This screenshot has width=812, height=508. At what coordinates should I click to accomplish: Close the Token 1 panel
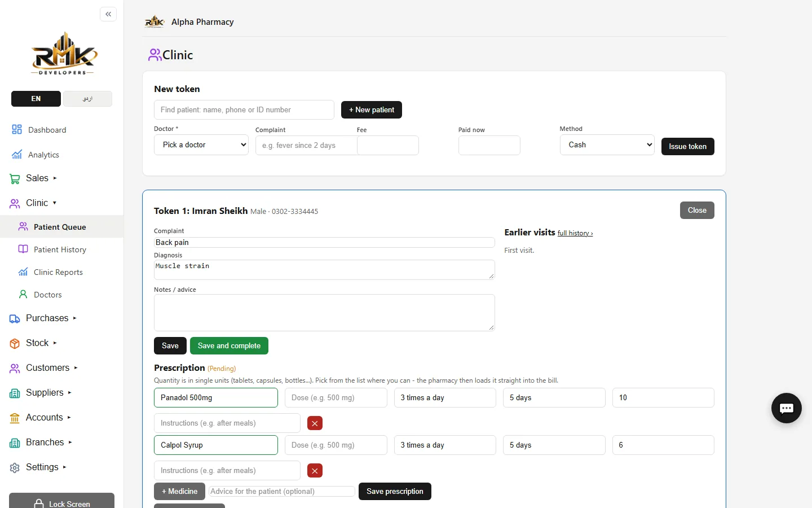(x=697, y=211)
